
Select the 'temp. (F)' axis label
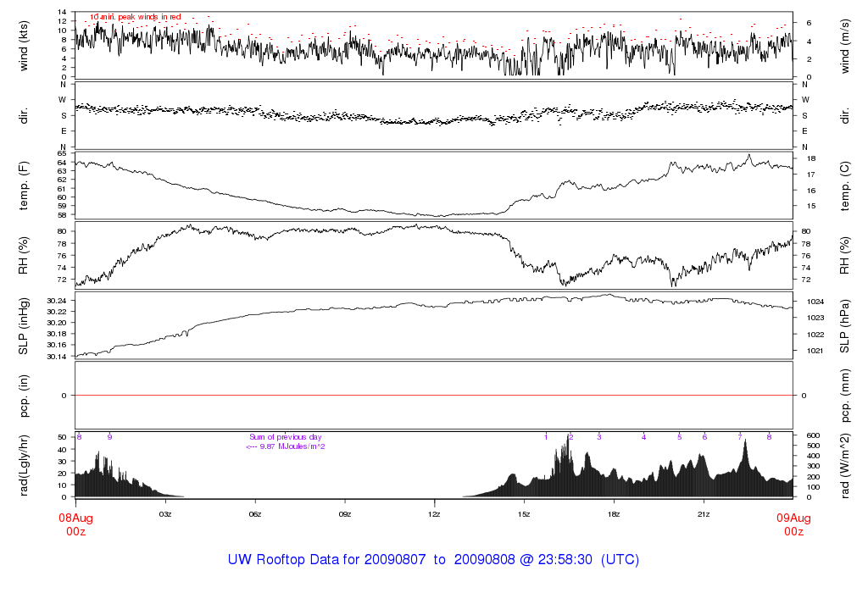[x=25, y=185]
